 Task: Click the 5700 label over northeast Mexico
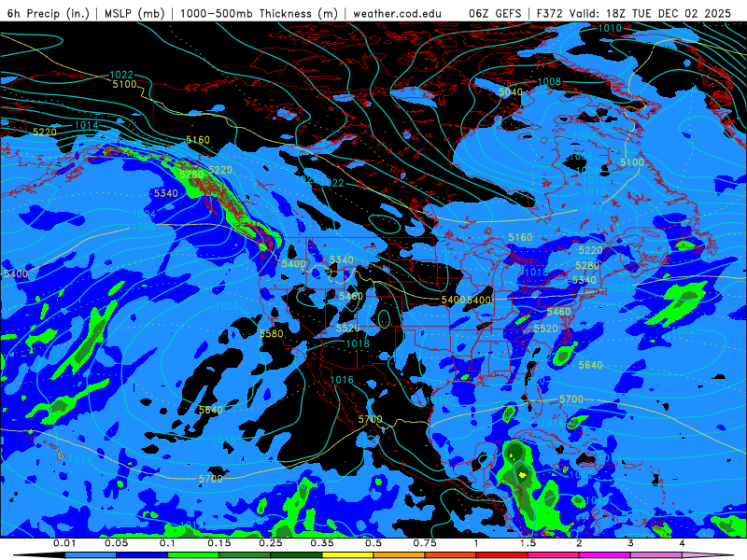click(x=370, y=419)
